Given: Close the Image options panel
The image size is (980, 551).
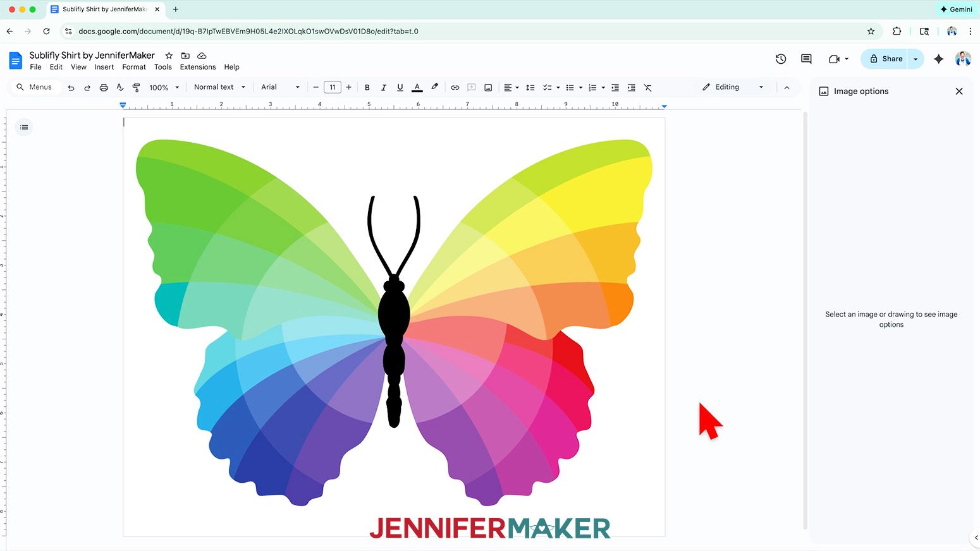Looking at the screenshot, I should pyautogui.click(x=959, y=91).
